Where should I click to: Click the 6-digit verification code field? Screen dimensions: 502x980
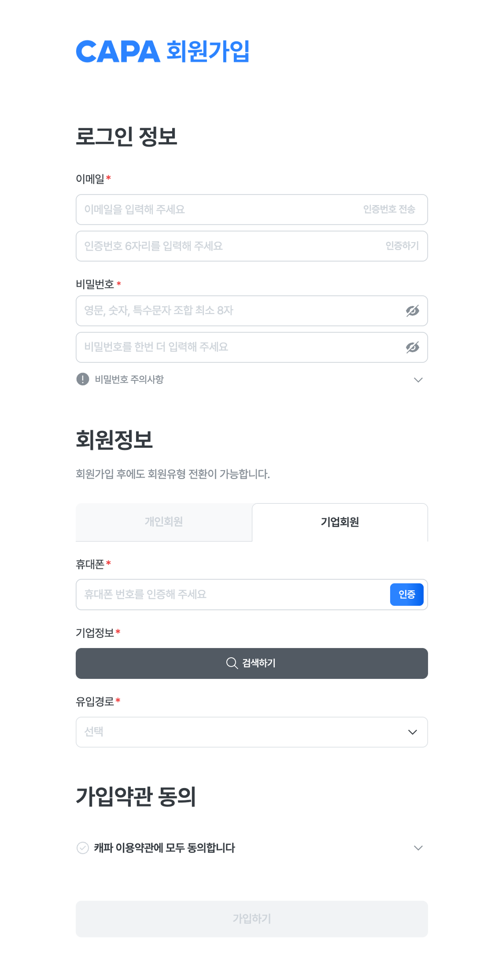198,246
